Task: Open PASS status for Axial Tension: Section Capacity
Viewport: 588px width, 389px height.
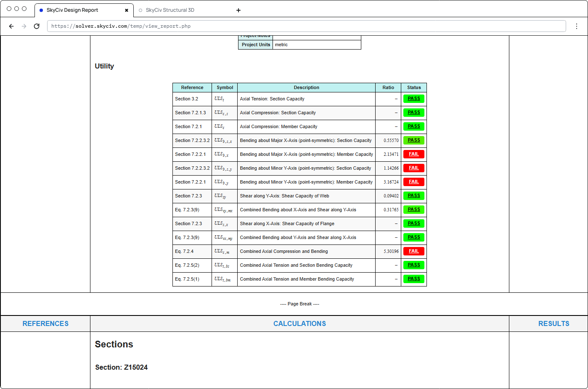Action: (x=414, y=99)
